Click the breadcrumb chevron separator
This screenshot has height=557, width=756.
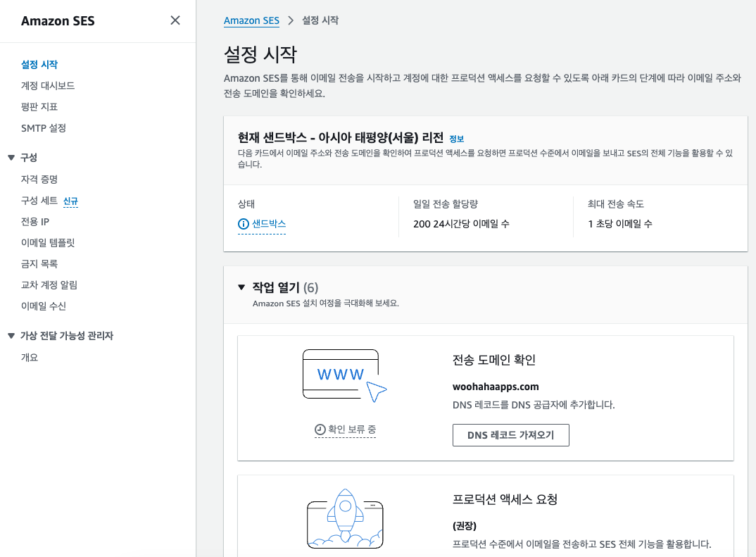tap(291, 20)
